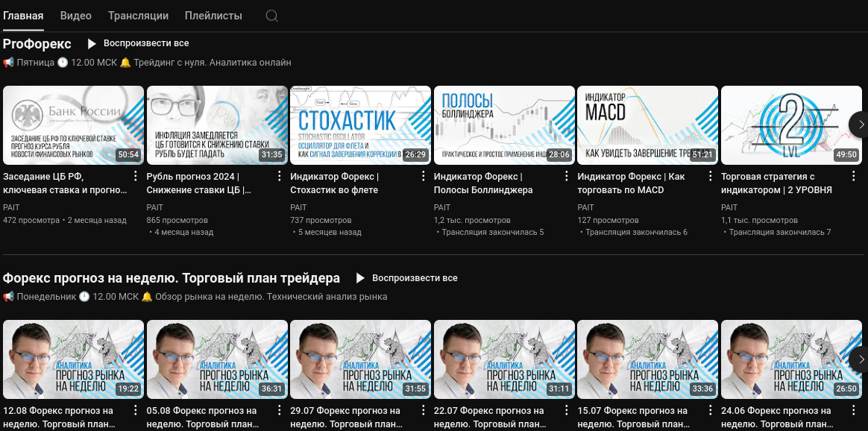
Task: Click Воспроизвести все for the weekly forecast playlist
Action: [415, 277]
